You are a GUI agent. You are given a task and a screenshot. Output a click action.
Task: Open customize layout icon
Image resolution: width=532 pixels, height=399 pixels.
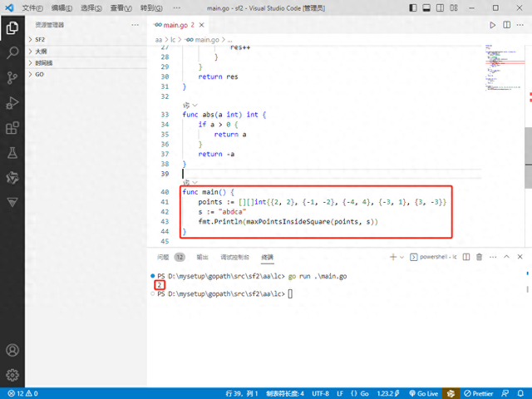coord(454,7)
